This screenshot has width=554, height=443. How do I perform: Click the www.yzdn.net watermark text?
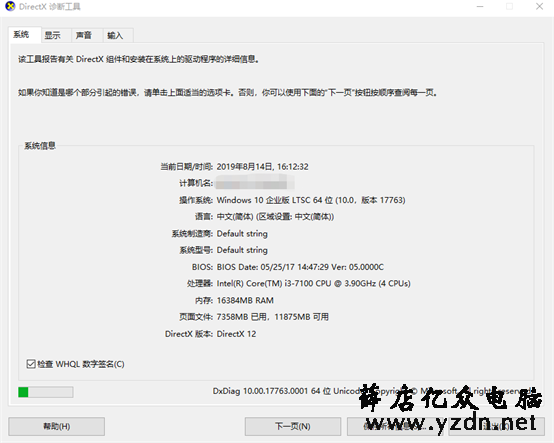451,423
